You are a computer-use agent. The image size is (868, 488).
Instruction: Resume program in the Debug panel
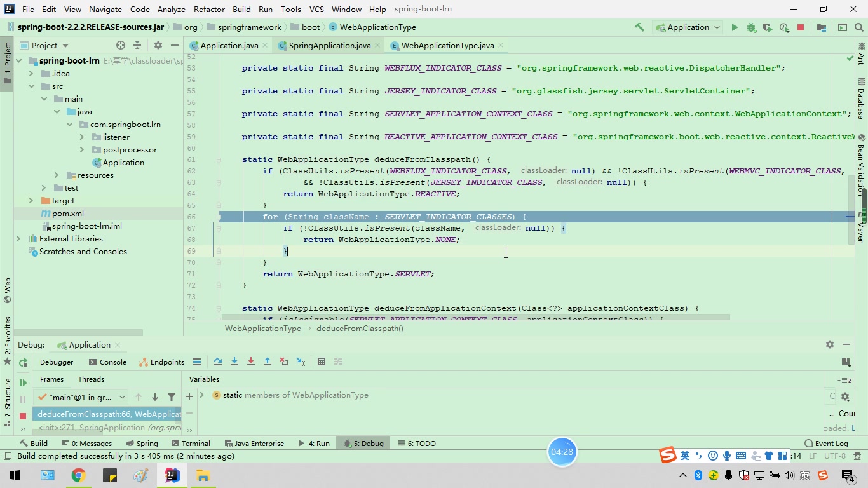(23, 383)
